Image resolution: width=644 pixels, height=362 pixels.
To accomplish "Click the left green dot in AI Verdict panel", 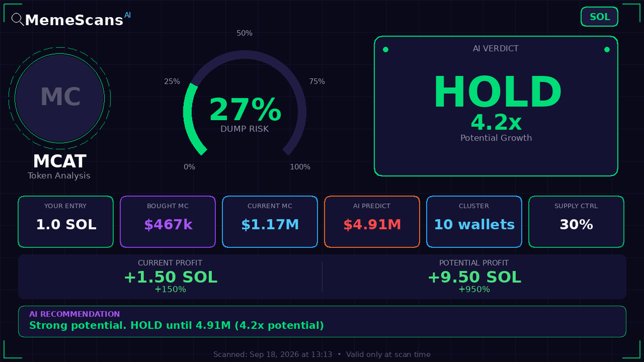I will [x=385, y=49].
